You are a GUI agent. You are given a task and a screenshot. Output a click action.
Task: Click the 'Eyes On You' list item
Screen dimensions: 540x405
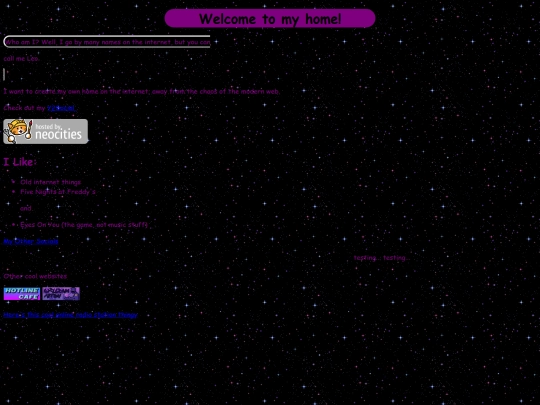84,225
